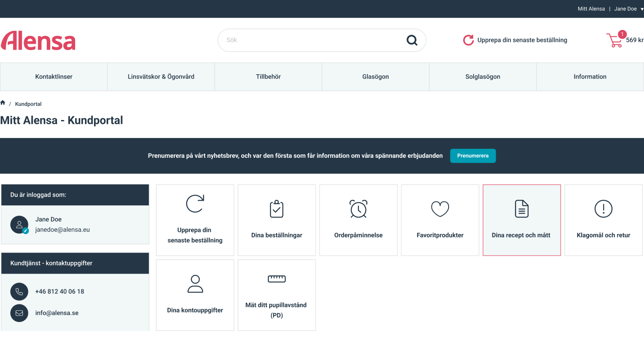
Task: Click the exclamation icon above Klagomål och retur
Action: (x=604, y=209)
